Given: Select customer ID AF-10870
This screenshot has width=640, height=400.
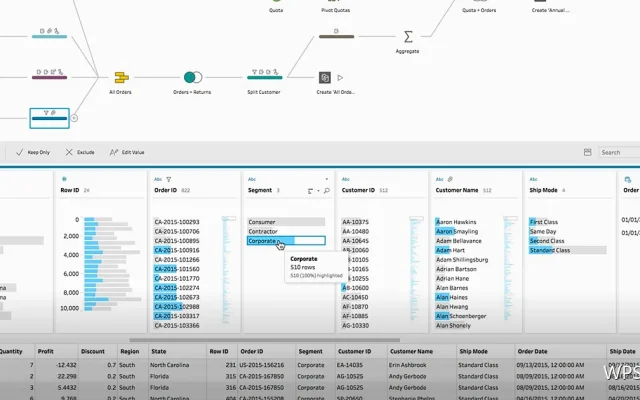Looking at the screenshot, I should coord(355,307).
